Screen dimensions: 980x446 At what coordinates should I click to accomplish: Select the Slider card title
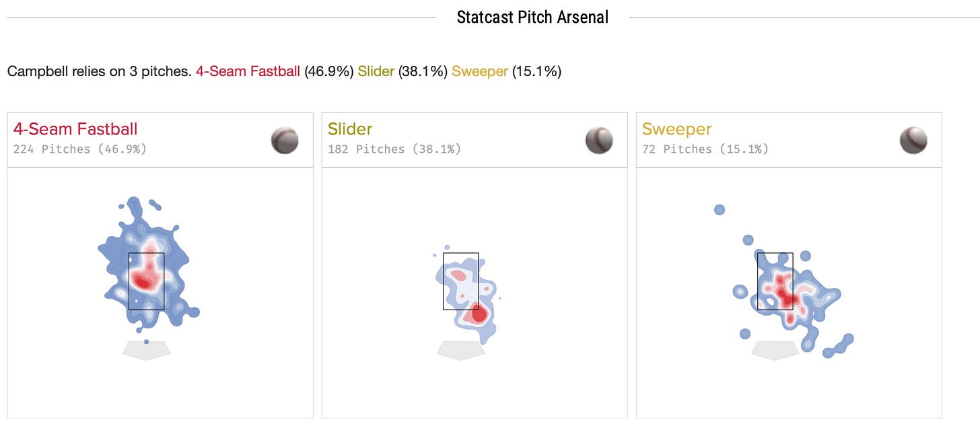click(x=350, y=129)
